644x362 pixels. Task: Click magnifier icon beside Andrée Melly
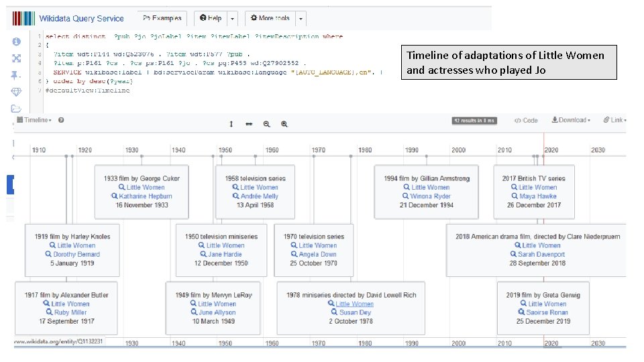tap(235, 196)
